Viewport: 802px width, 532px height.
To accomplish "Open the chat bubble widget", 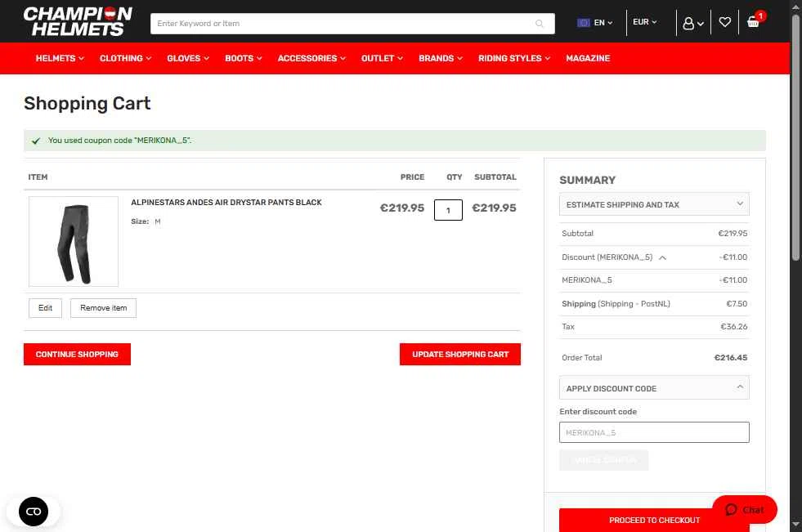I will [x=744, y=509].
